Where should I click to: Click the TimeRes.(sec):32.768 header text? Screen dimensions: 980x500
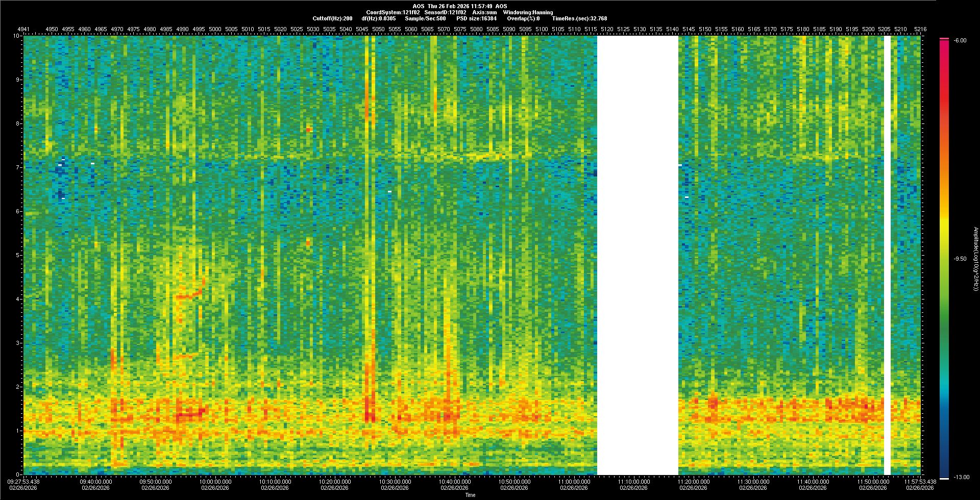(579, 18)
